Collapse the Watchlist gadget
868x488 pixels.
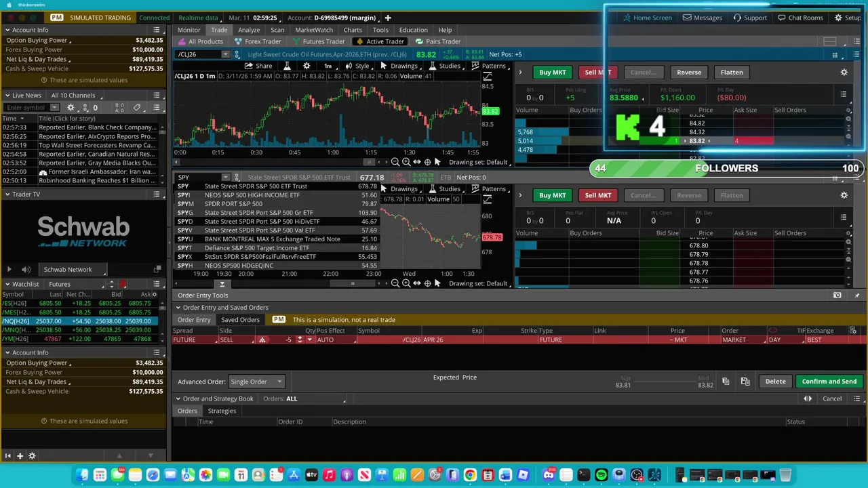pyautogui.click(x=7, y=284)
